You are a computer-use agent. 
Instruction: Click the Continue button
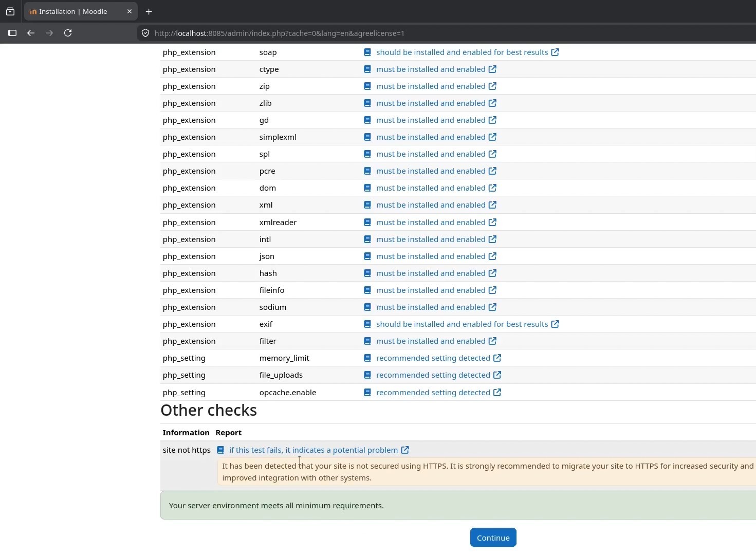(x=493, y=538)
